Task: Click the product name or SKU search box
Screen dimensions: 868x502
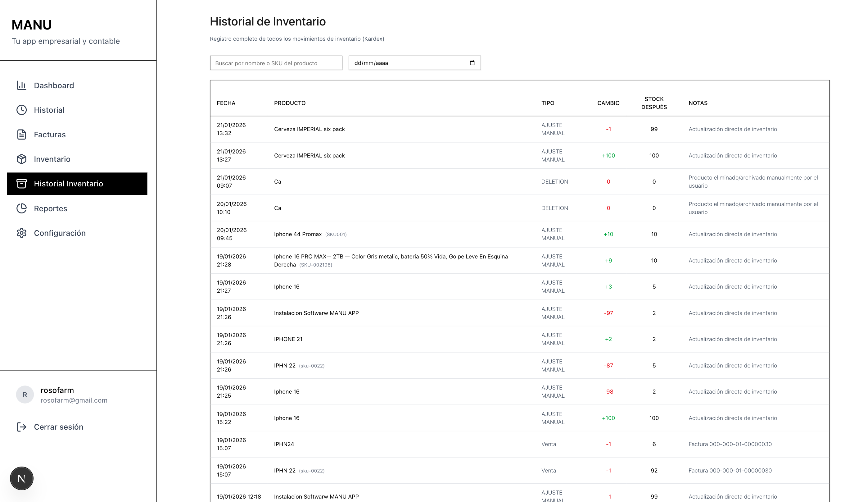Action: pos(276,63)
